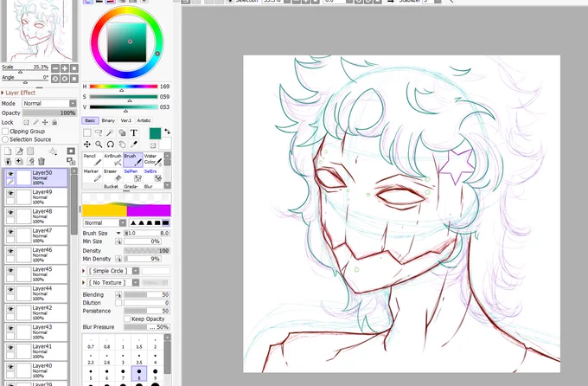
Task: Switch to the Ver.1 brush tab
Action: click(126, 120)
